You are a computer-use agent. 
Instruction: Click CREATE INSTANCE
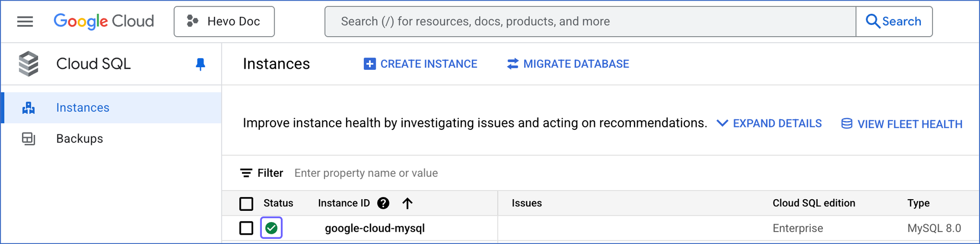(421, 64)
